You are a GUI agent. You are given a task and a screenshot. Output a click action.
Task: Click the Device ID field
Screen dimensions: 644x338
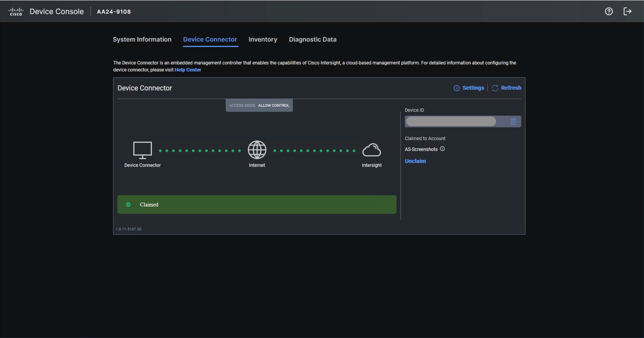pos(463,121)
